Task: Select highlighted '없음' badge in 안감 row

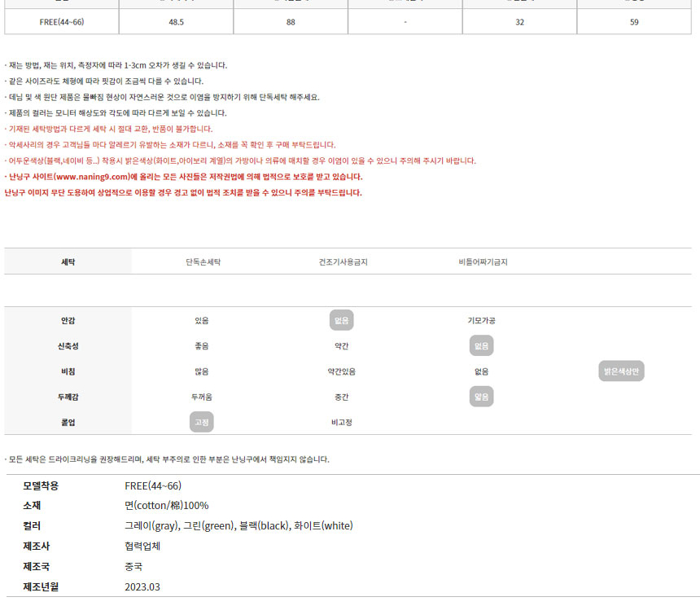Action: click(x=342, y=321)
